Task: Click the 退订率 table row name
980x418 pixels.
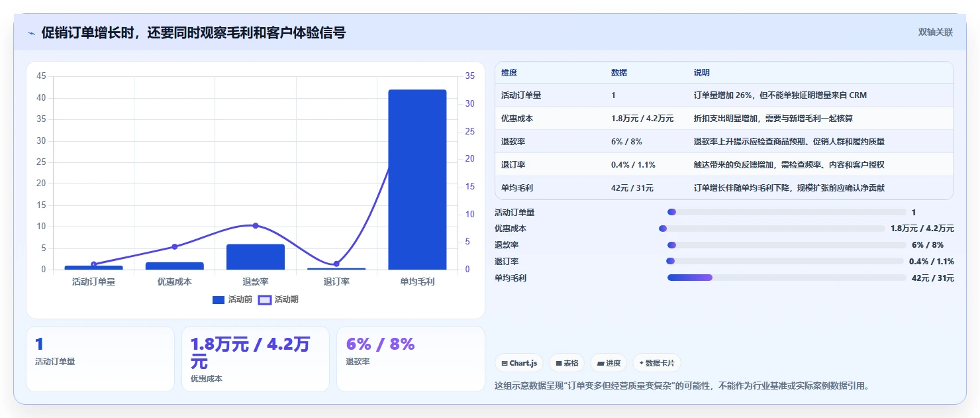Action: point(513,165)
